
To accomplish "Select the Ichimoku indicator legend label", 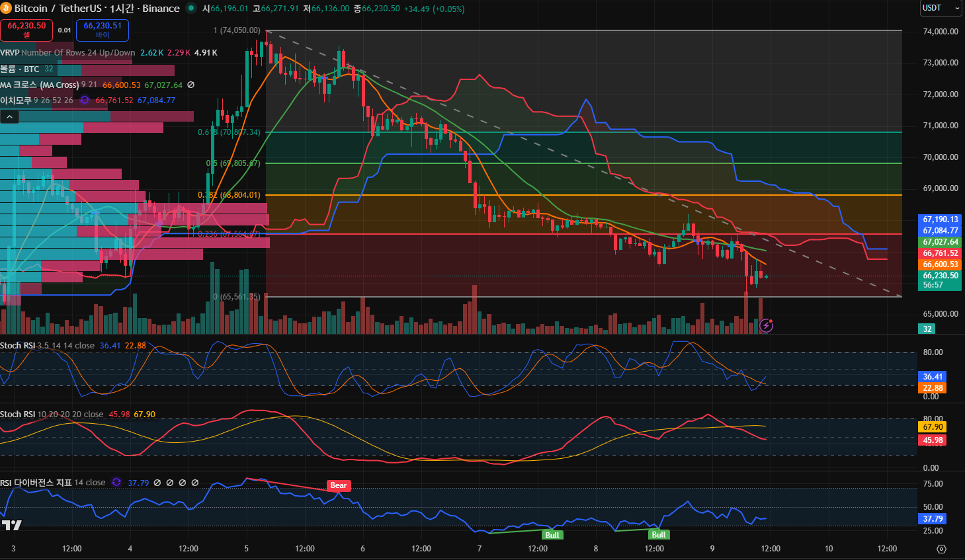I will point(16,100).
